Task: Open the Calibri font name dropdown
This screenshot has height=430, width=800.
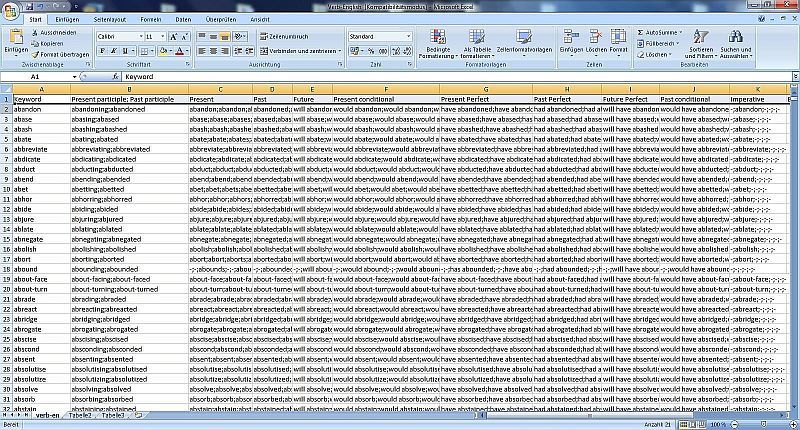Action: 141,37
